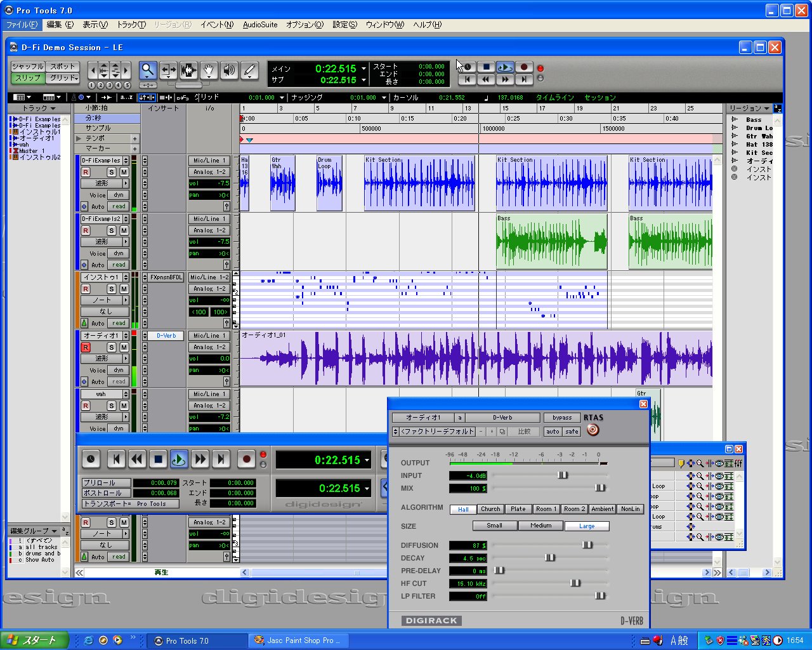Click the online clock button in top transport

468,67
